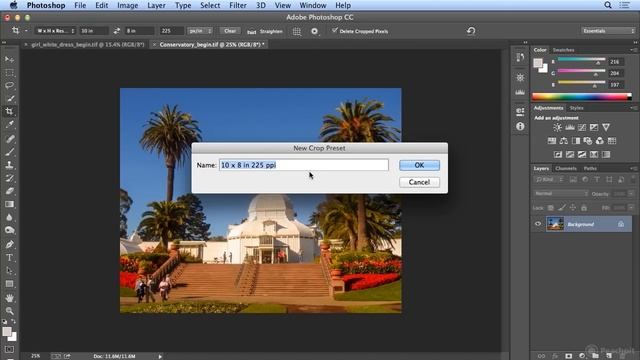Click the preset Name input field
640x360 pixels.
coord(304,165)
